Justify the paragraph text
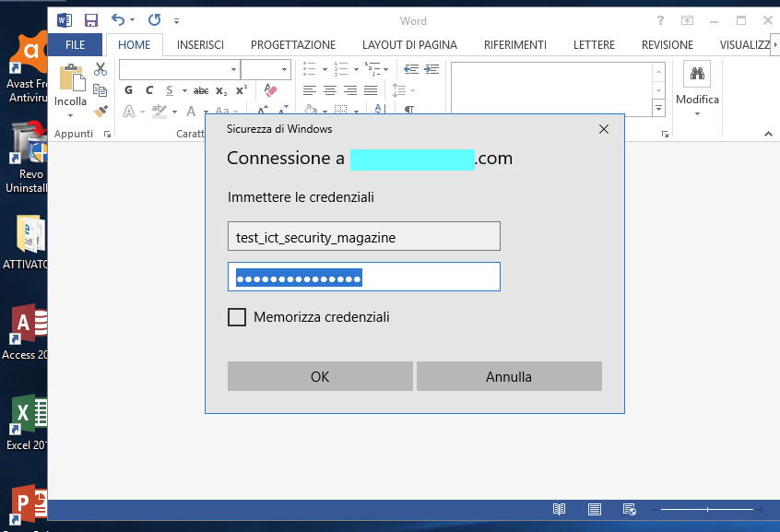Screen dimensions: 780x532 371,90
